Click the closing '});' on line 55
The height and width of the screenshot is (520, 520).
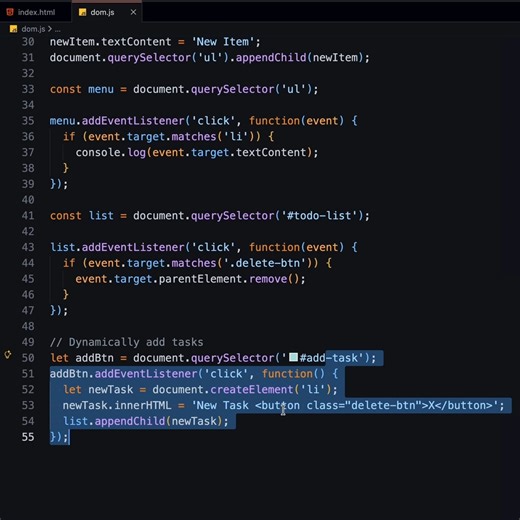click(59, 437)
